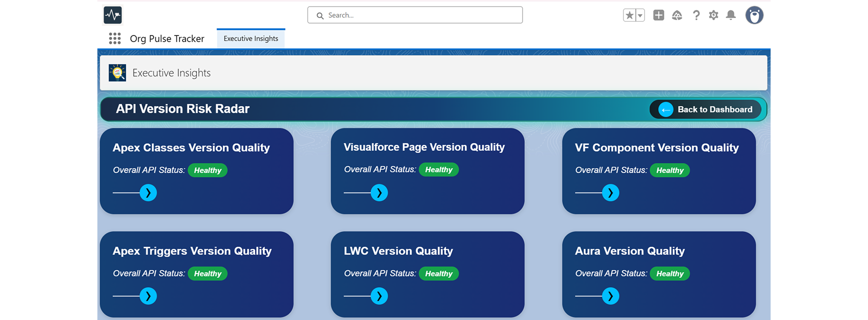The width and height of the screenshot is (868, 320).
Task: Click the Org Pulse Tracker logo icon
Action: tap(113, 15)
